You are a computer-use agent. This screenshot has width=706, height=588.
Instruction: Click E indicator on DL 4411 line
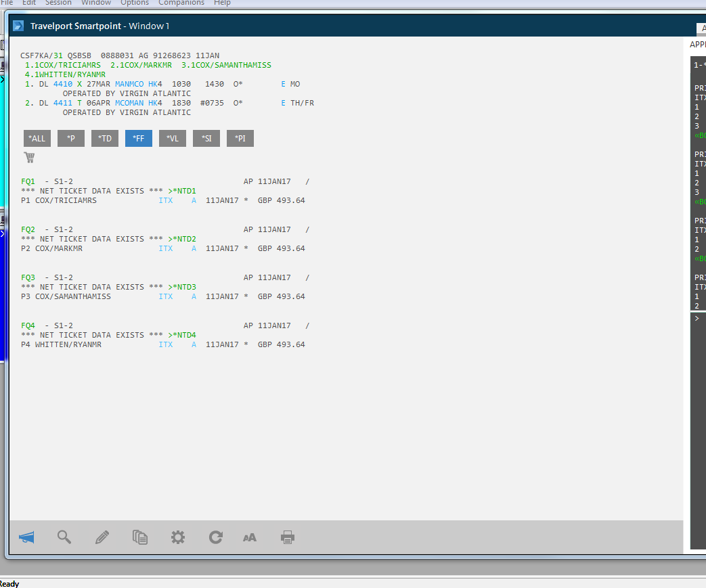(283, 103)
